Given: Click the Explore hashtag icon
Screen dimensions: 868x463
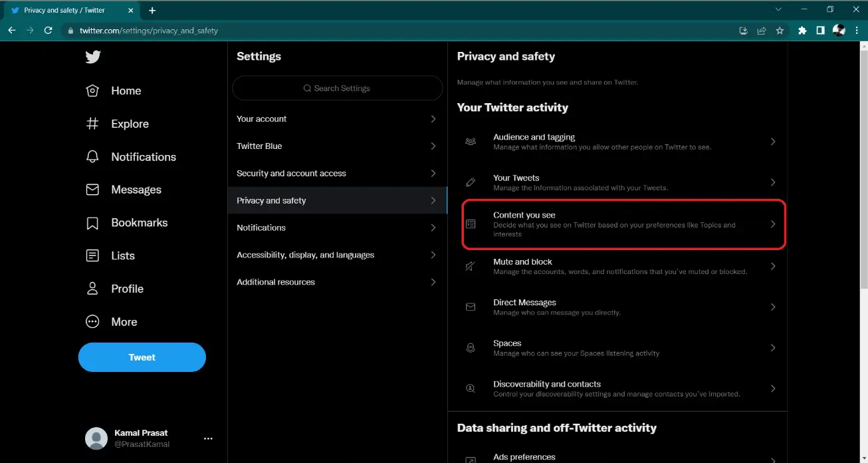Looking at the screenshot, I should [92, 124].
